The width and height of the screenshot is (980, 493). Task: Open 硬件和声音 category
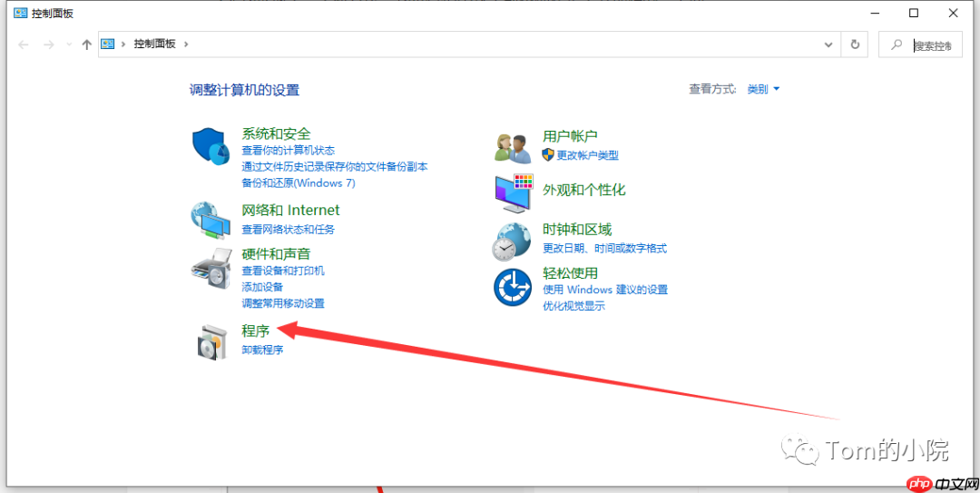click(x=276, y=254)
